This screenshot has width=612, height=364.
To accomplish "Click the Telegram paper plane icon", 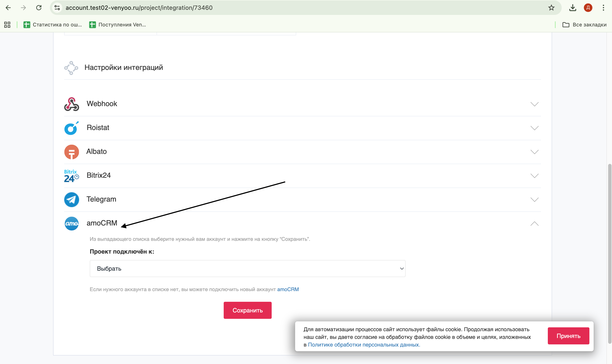I will coord(71,199).
